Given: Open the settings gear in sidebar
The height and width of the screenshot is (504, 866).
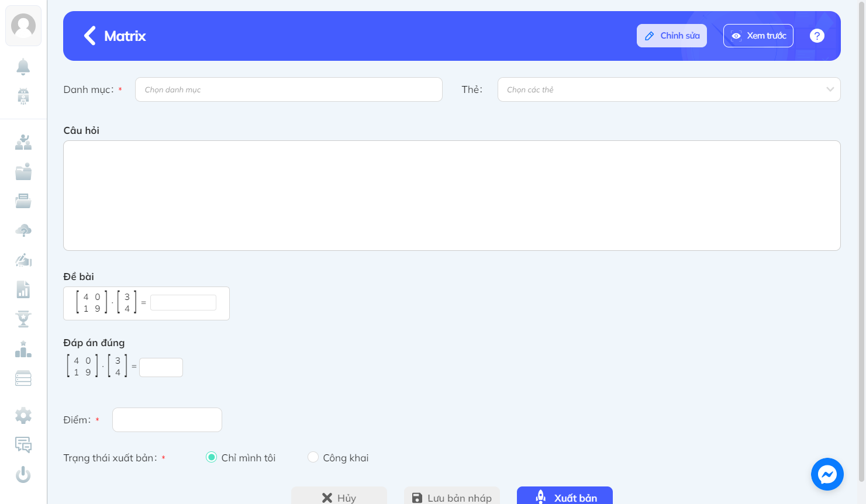Looking at the screenshot, I should pyautogui.click(x=23, y=416).
